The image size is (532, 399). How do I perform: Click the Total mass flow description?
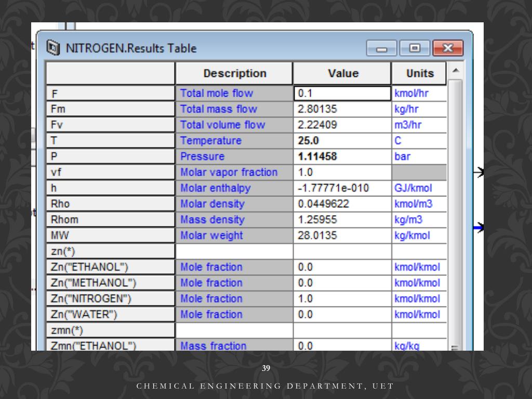(234, 109)
